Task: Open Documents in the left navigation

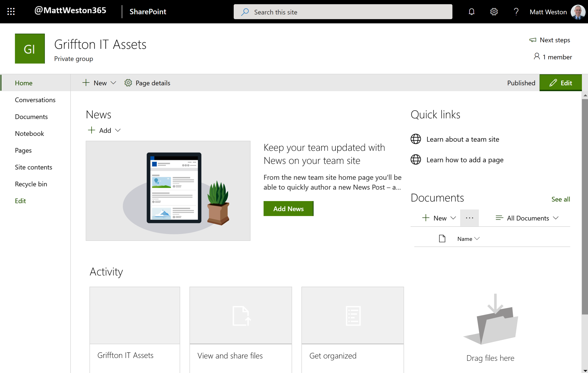Action: tap(31, 116)
